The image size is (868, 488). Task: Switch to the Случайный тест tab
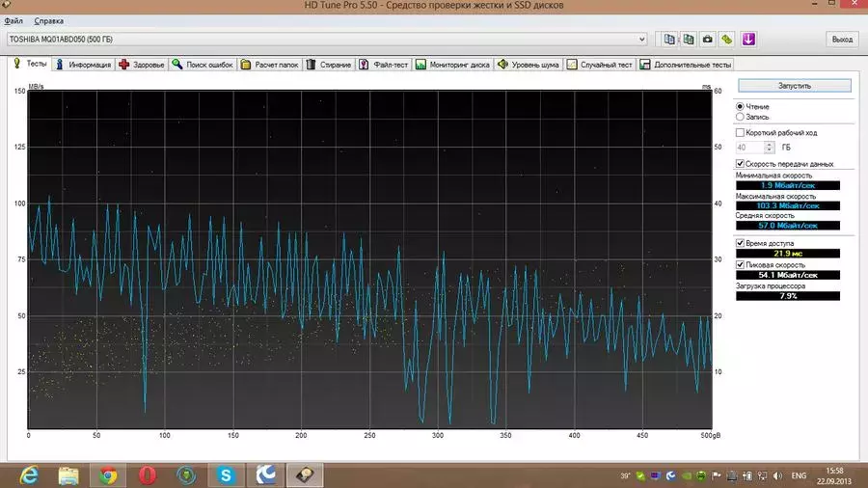600,65
